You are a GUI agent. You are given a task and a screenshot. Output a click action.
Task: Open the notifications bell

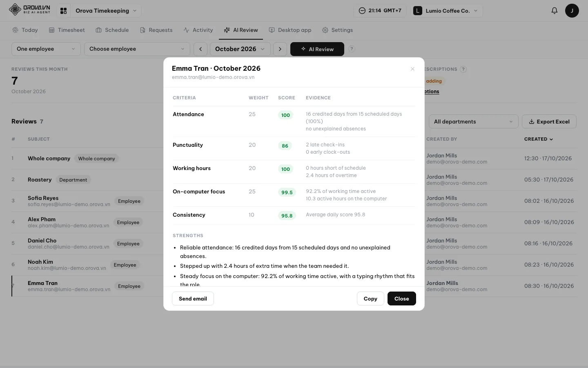pos(554,11)
